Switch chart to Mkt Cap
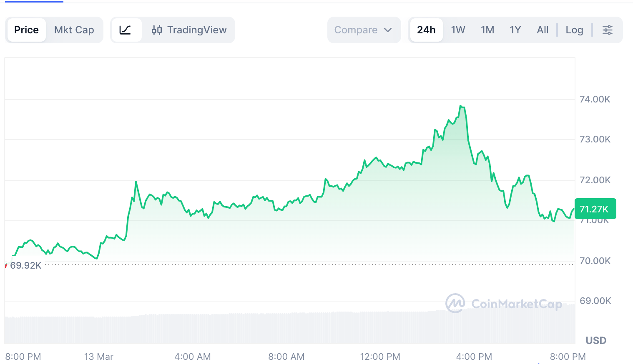 74,30
